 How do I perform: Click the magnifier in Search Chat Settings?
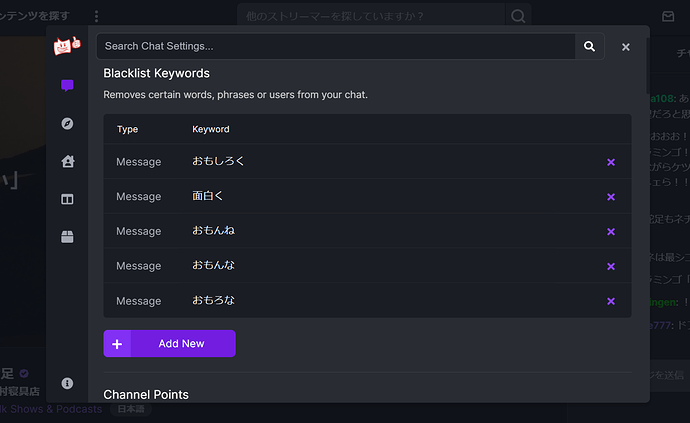(x=589, y=46)
